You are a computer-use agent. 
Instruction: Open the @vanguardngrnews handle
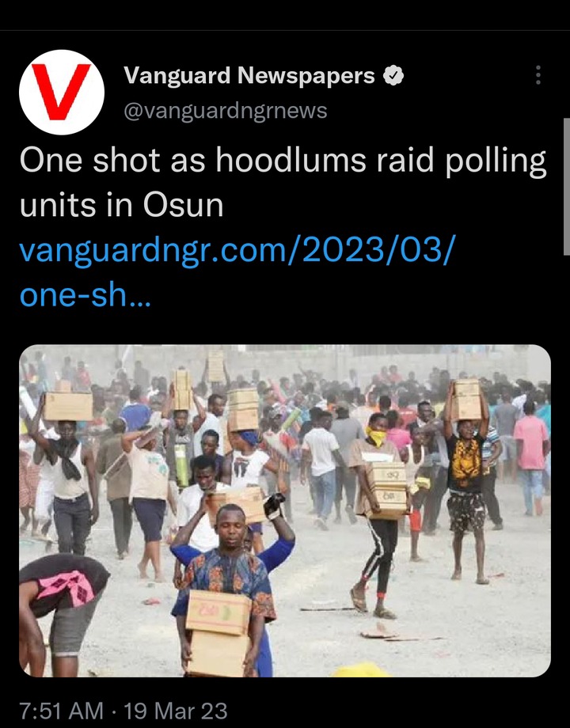(226, 111)
